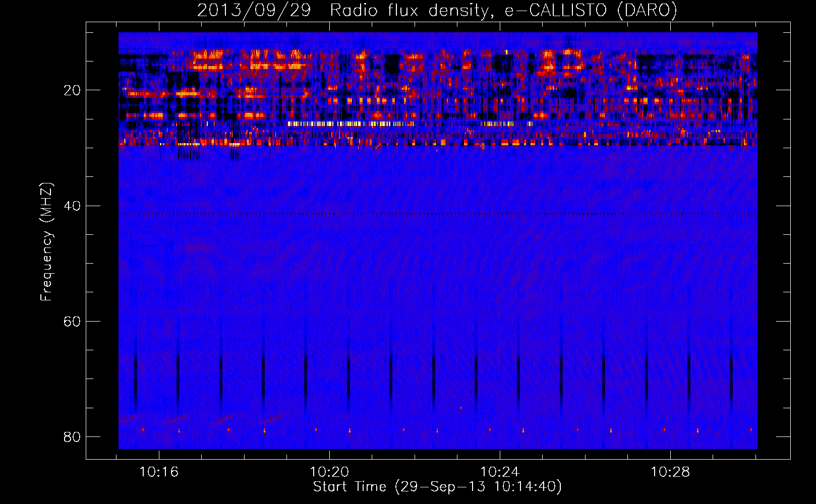Click the plot title 'Radio flux density, e-CALLISTO (DARO)'
This screenshot has width=816, height=504.
(x=503, y=10)
